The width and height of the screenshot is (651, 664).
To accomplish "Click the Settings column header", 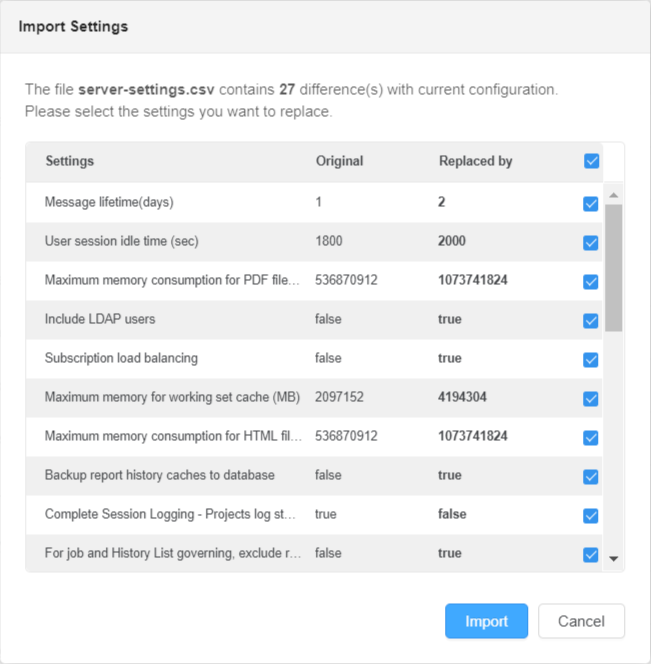I will (69, 161).
